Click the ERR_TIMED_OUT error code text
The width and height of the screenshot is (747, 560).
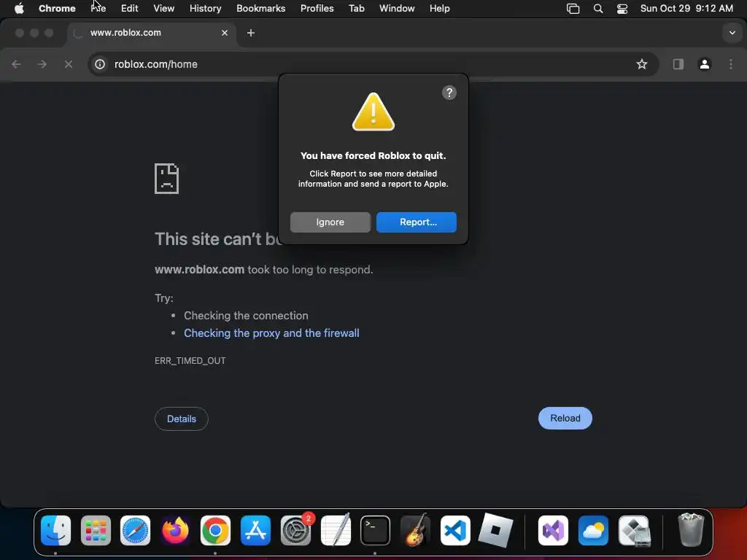click(x=190, y=360)
